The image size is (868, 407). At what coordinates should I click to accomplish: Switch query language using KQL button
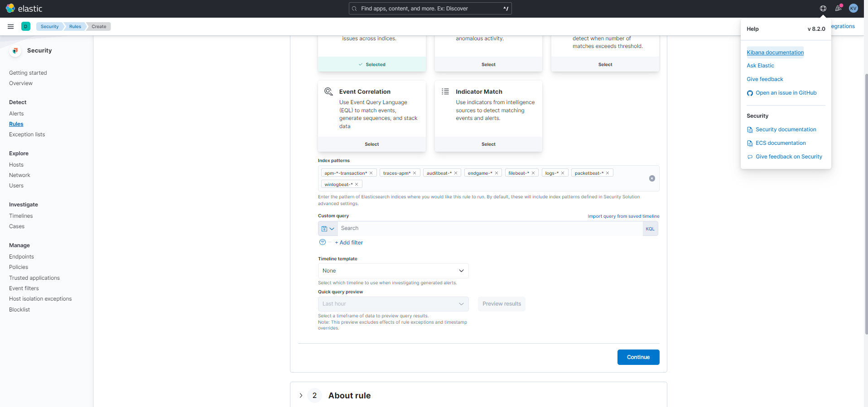tap(650, 229)
